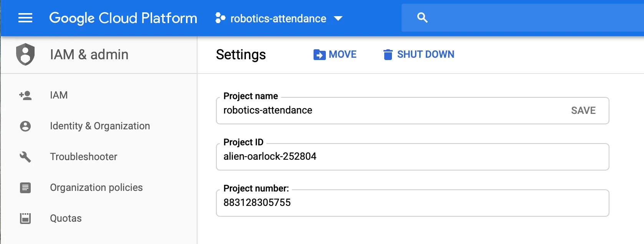Open the hamburger navigation menu
The image size is (644, 244).
tap(25, 18)
